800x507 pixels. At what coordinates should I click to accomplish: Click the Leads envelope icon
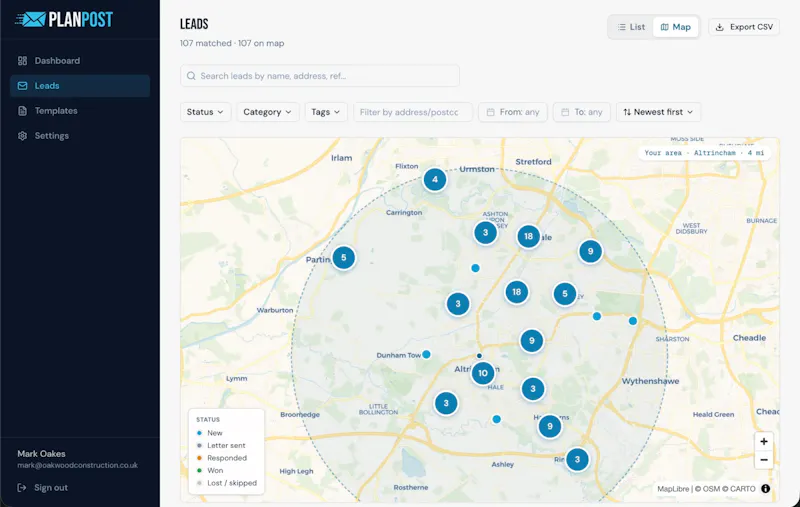point(22,86)
